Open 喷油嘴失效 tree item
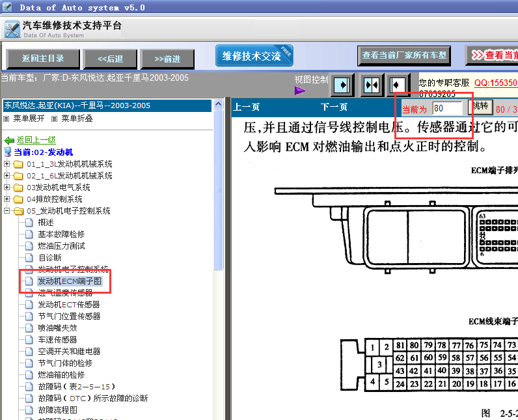518x420 pixels. click(x=57, y=328)
